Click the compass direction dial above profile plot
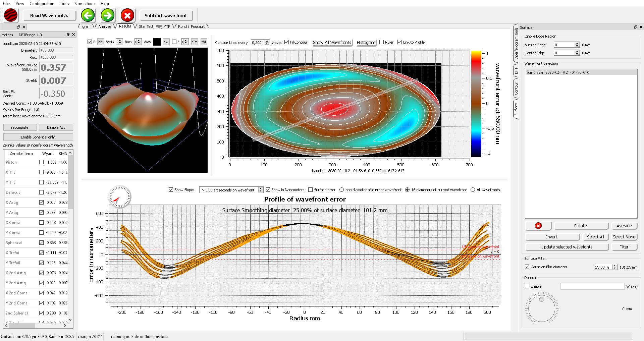This screenshot has height=341, width=644. [x=120, y=197]
